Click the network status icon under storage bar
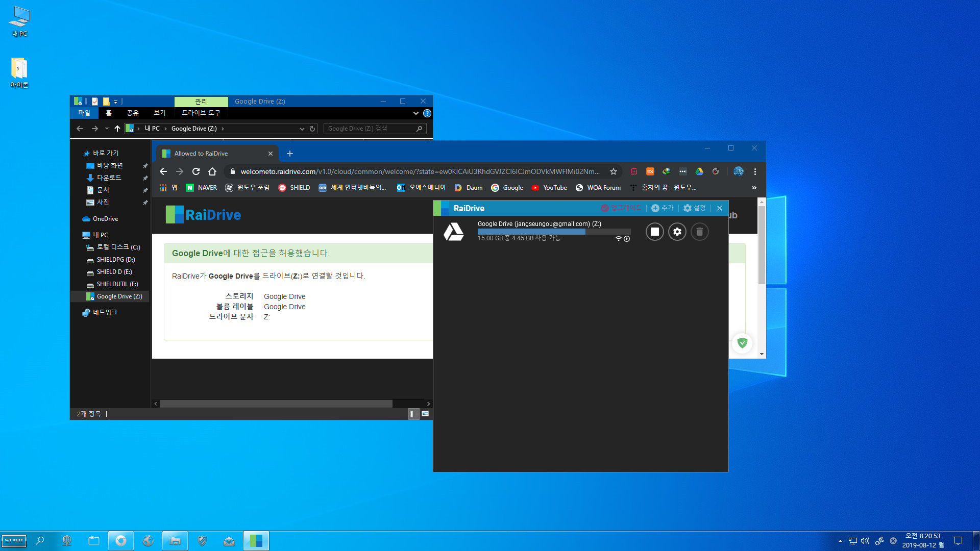The width and height of the screenshot is (980, 551). (618, 239)
